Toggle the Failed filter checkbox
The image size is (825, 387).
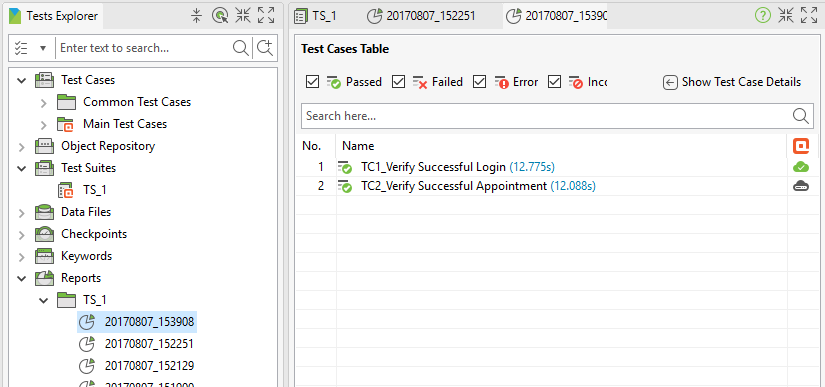click(x=398, y=82)
